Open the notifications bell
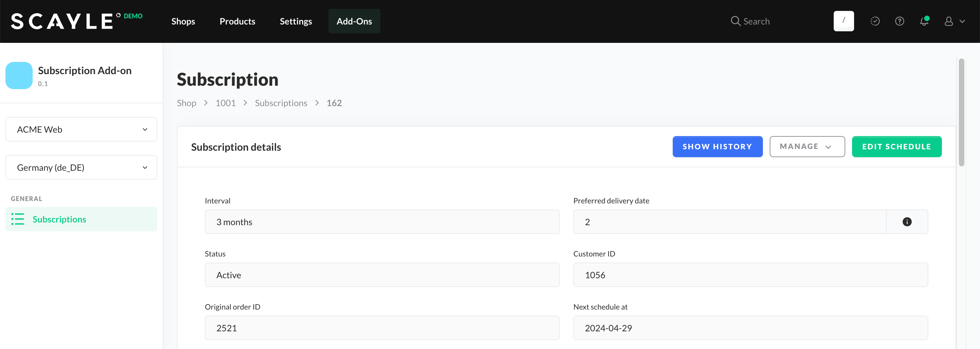Viewport: 980px width, 349px height. pos(924,21)
